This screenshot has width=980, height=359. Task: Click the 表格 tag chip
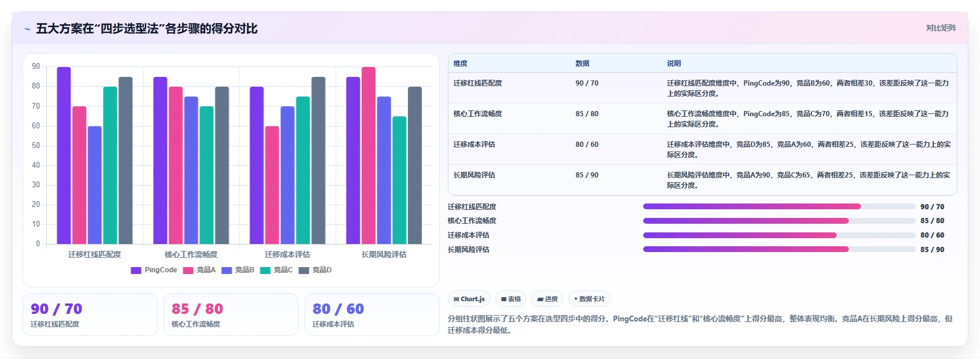[x=511, y=299]
